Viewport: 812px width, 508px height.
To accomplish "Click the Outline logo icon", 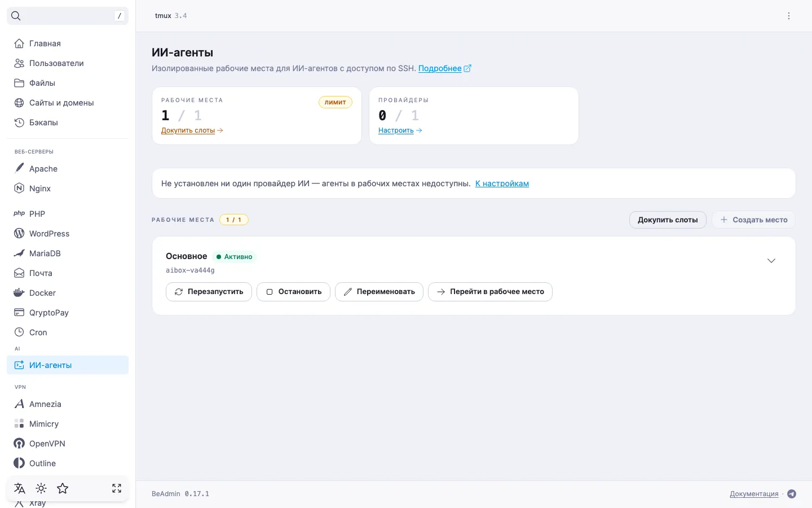I will point(19,463).
